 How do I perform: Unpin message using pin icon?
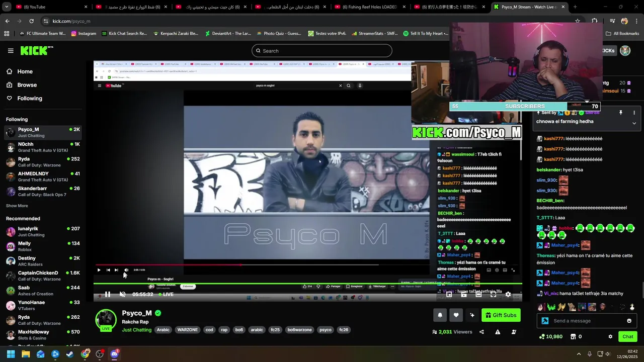coord(621,113)
